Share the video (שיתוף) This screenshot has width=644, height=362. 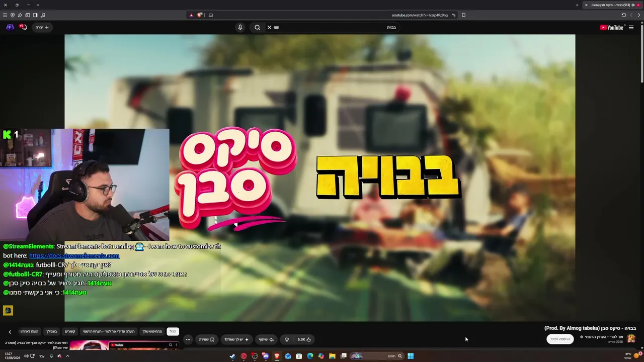[x=266, y=339]
